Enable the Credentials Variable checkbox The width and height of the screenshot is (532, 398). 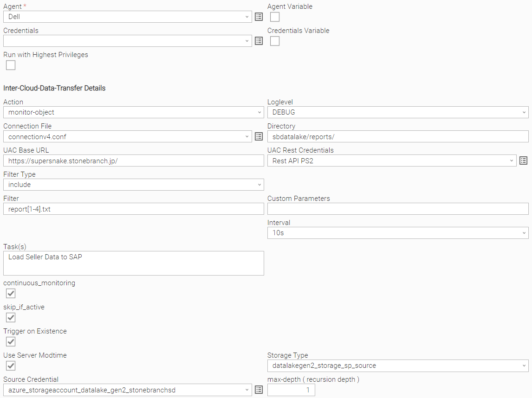(x=275, y=41)
